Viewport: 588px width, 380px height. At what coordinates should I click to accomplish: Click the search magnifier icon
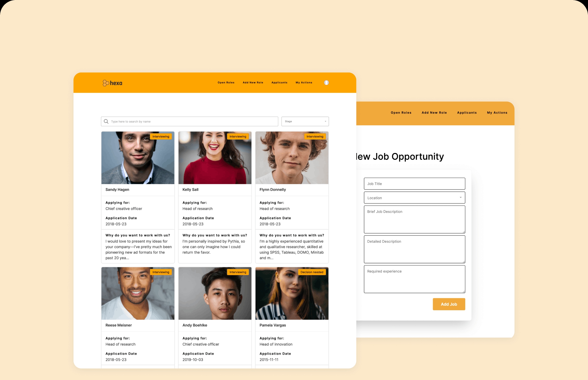click(106, 121)
